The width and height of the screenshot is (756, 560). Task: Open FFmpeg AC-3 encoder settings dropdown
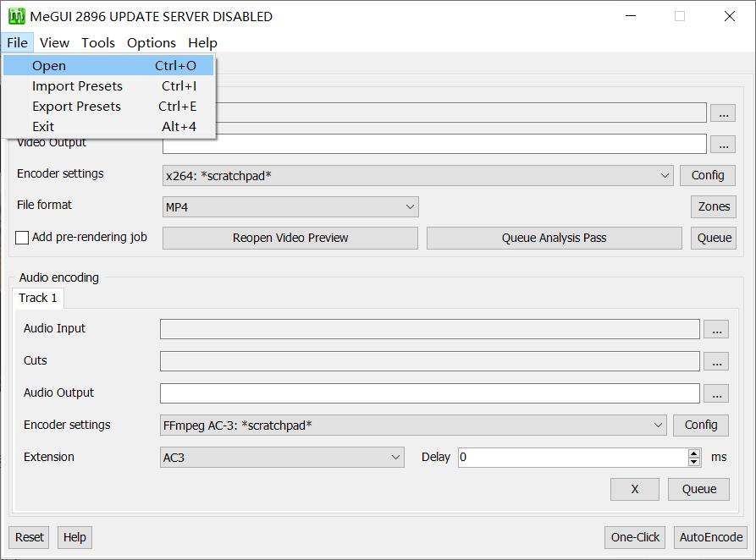click(x=658, y=425)
